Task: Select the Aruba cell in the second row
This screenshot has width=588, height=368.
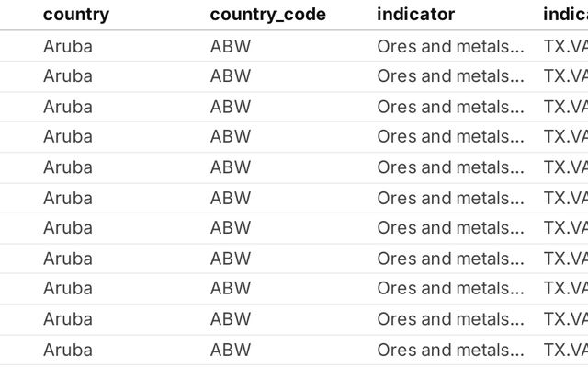Action: point(68,75)
